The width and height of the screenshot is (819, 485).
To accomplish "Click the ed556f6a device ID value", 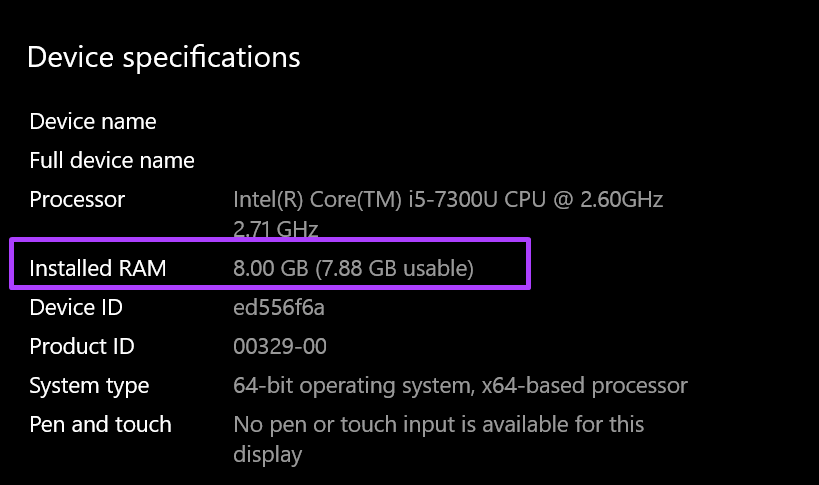I will click(x=279, y=307).
